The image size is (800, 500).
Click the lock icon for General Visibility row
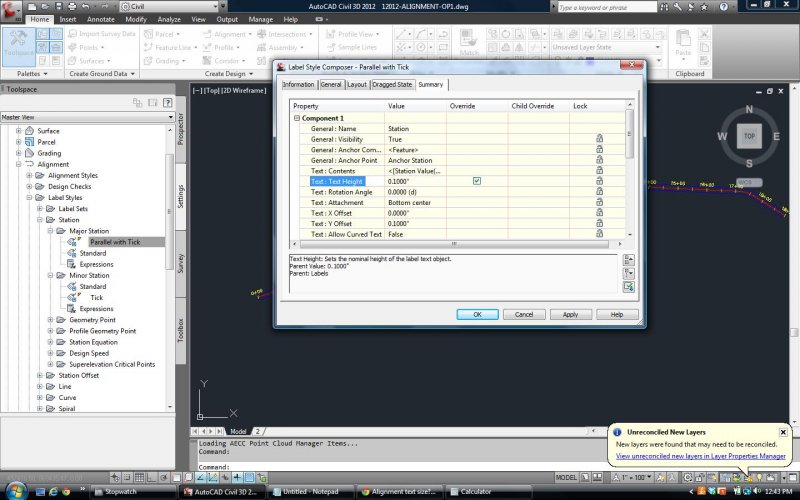[600, 139]
